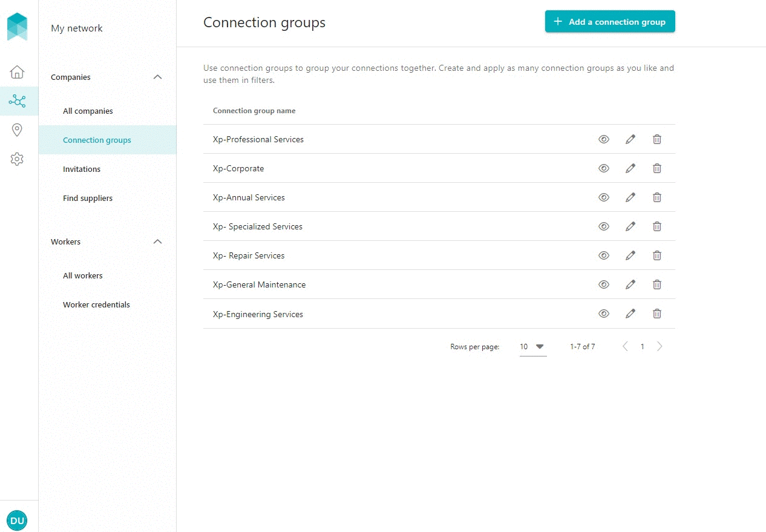766x532 pixels.
Task: Delete the Xp-General Maintenance group
Action: (x=657, y=284)
